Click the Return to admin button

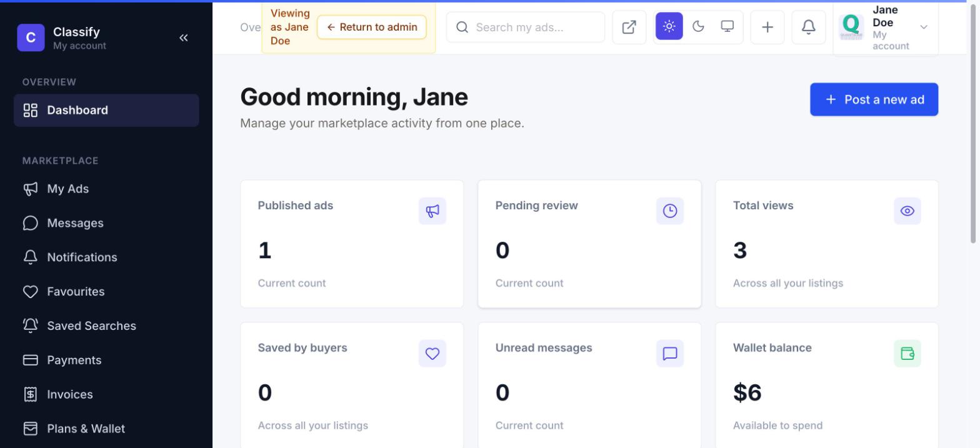point(372,27)
